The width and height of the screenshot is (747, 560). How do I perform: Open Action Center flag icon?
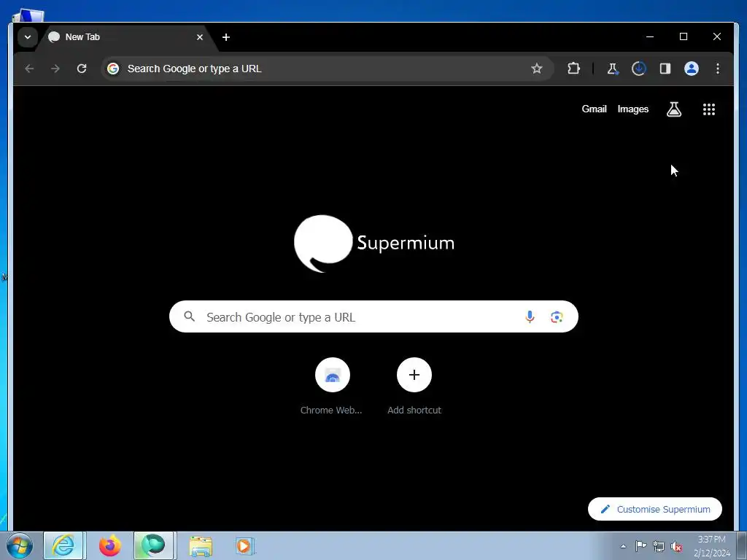click(640, 546)
